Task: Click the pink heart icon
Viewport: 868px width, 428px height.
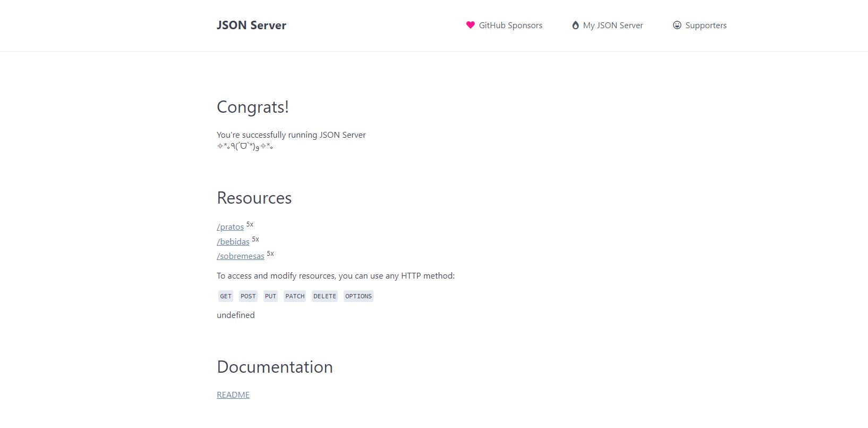Action: point(470,25)
